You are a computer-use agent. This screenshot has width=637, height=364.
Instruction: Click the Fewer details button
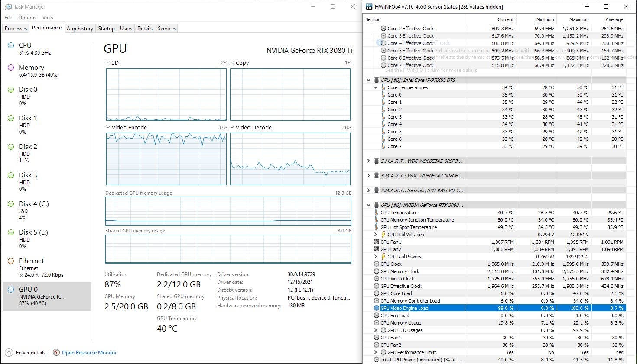click(x=30, y=353)
